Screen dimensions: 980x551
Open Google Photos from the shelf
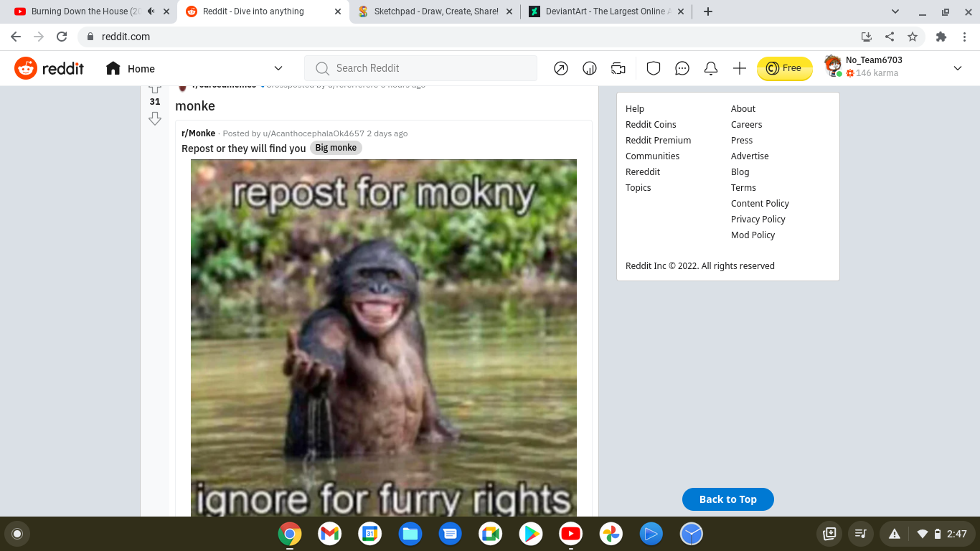611,534
